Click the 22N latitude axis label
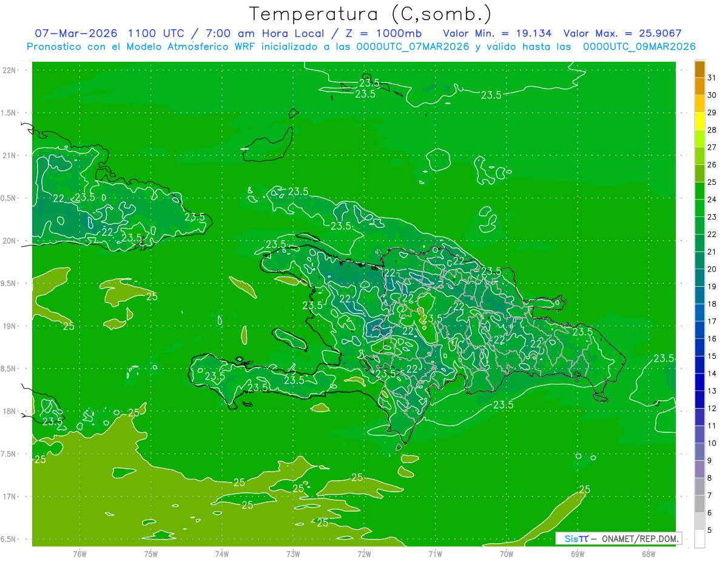The image size is (728, 562). coord(10,70)
